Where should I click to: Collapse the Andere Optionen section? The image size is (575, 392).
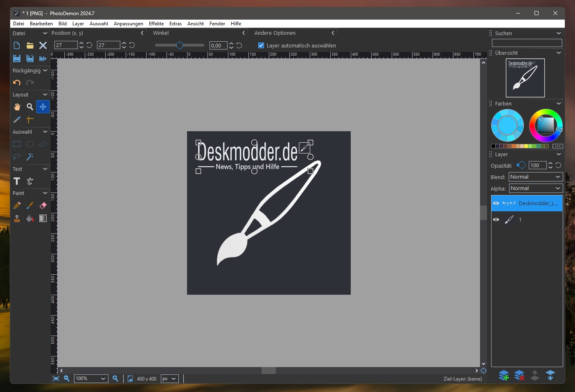(333, 33)
